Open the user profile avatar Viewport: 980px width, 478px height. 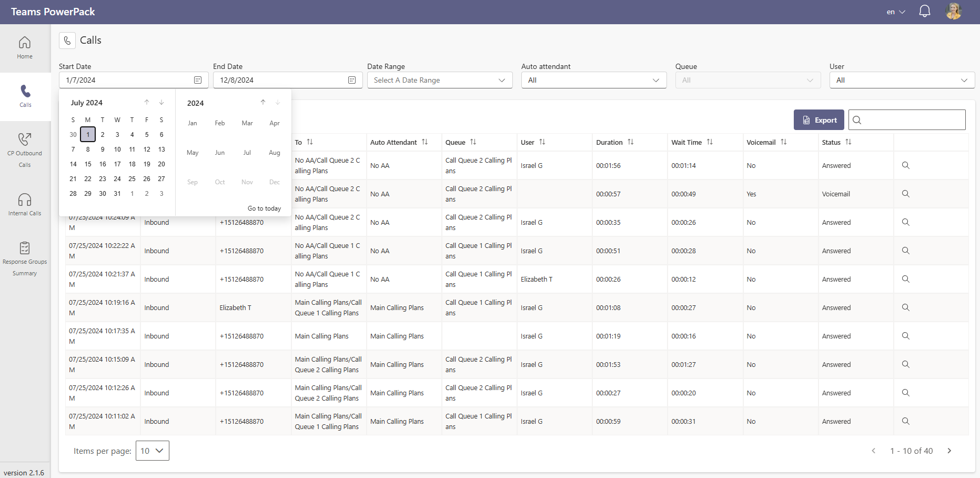[x=953, y=12]
